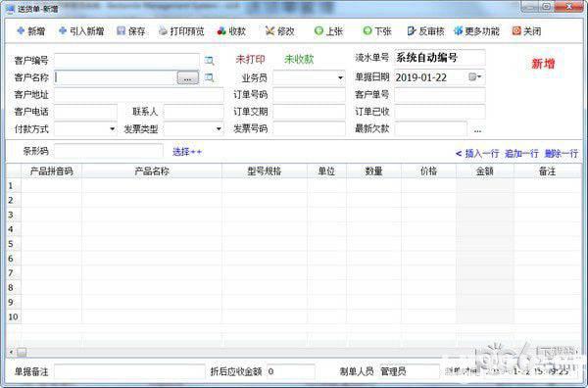The image size is (588, 388).
Task: Open the 单据日期 calendar picker
Action: pos(474,77)
